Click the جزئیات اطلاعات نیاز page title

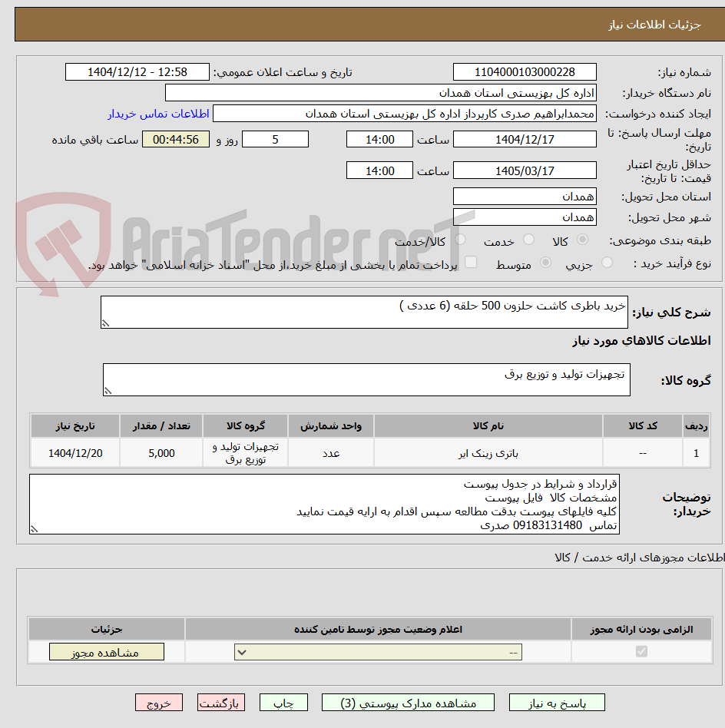[x=654, y=25]
